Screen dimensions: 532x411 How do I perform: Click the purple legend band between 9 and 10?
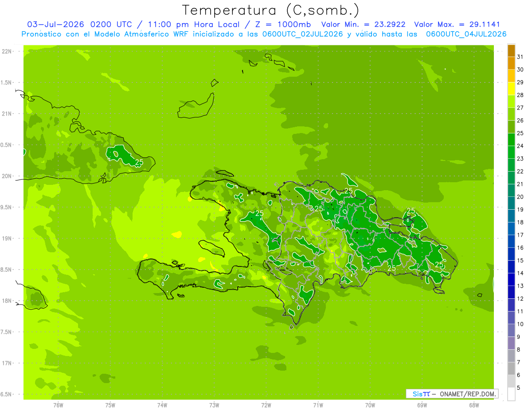coord(511,331)
